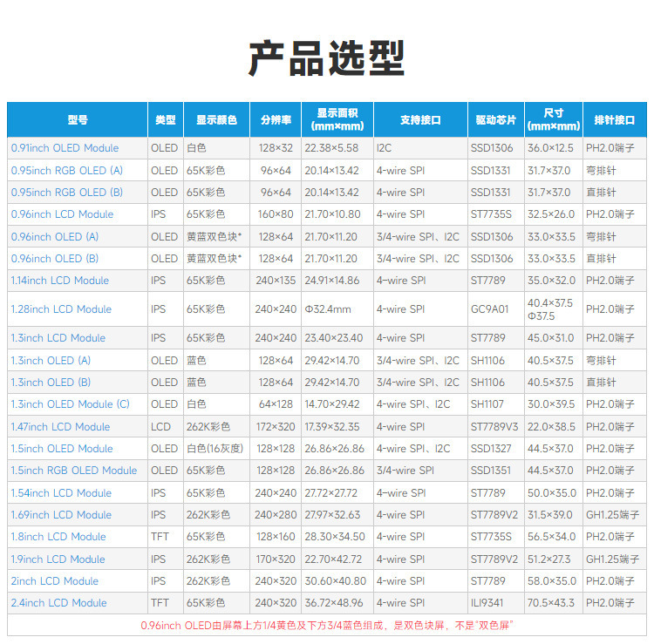Viewport: 654px width, 644px height.
Task: Click the red 0.96inch OLED footnote text
Action: (x=327, y=625)
